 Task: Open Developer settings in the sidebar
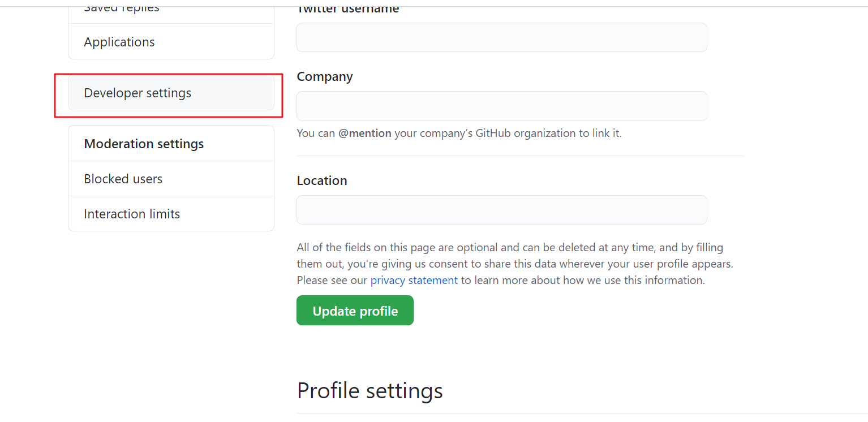(x=171, y=93)
